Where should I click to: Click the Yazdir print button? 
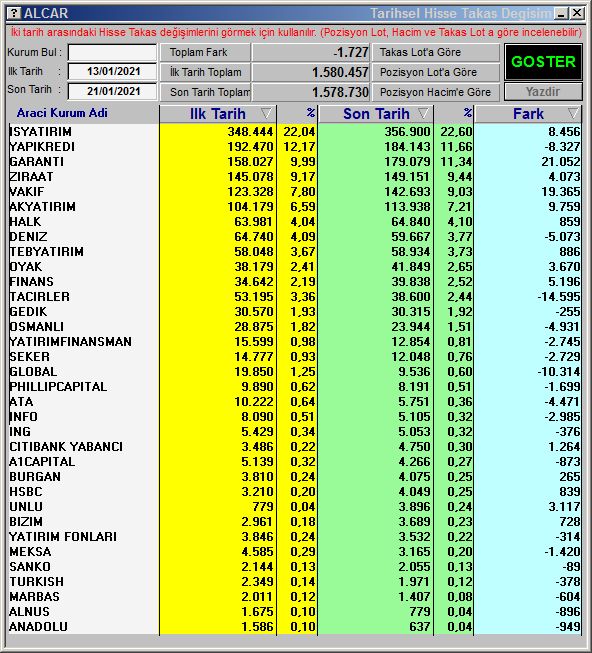(543, 92)
